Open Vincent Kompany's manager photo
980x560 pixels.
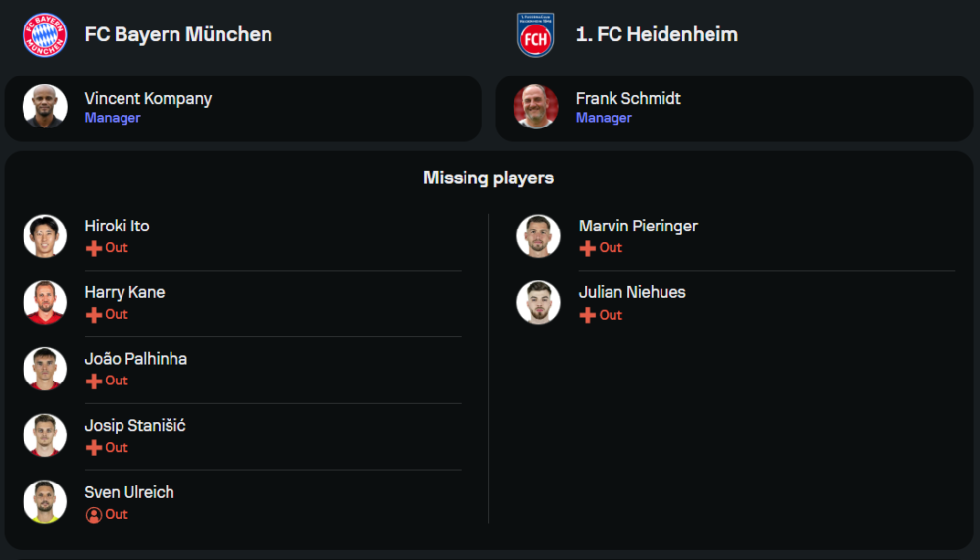point(45,107)
